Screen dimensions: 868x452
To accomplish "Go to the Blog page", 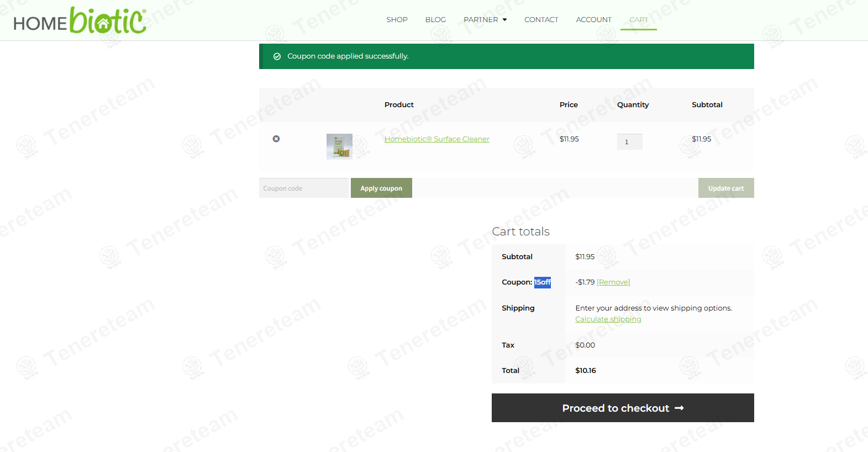I will tap(435, 19).
